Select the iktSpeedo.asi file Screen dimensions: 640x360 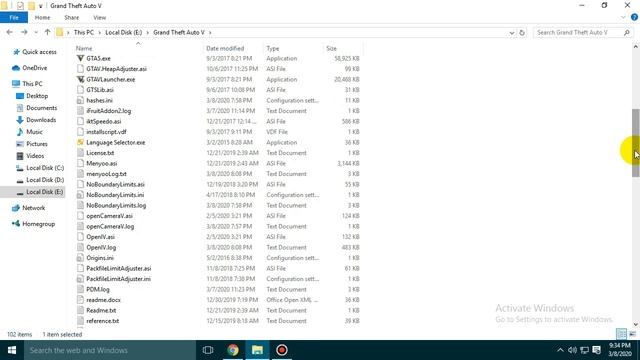[x=104, y=121]
